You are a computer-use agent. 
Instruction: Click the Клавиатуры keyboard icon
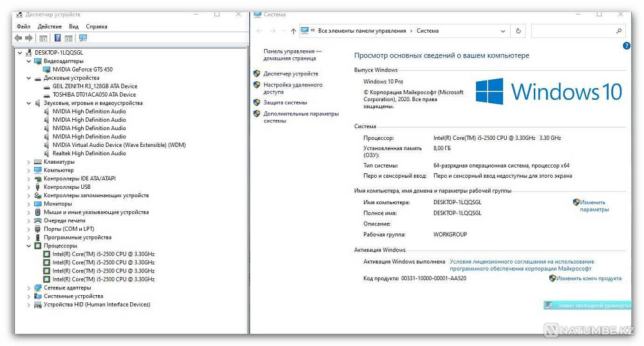point(38,162)
